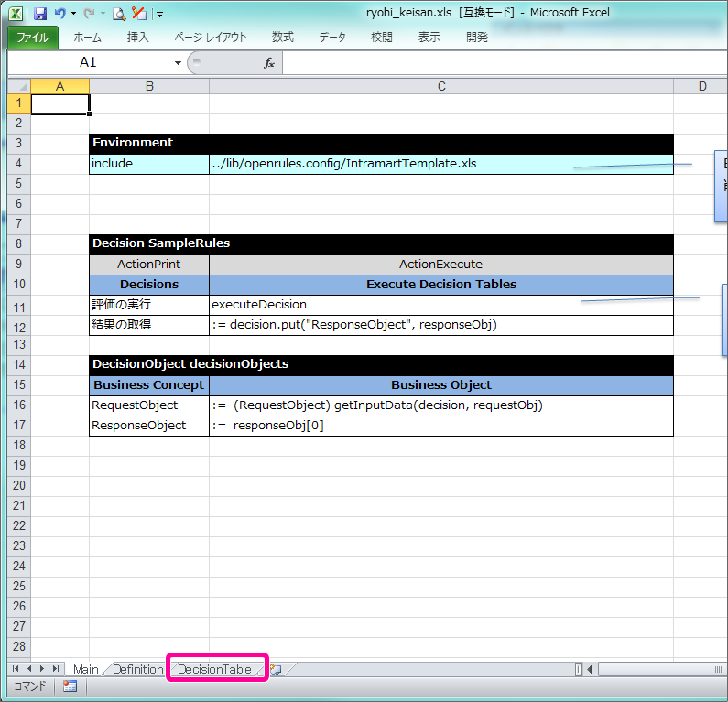Viewport: 728px width, 702px height.
Task: Switch to the DecisionTable sheet tab
Action: [x=214, y=669]
